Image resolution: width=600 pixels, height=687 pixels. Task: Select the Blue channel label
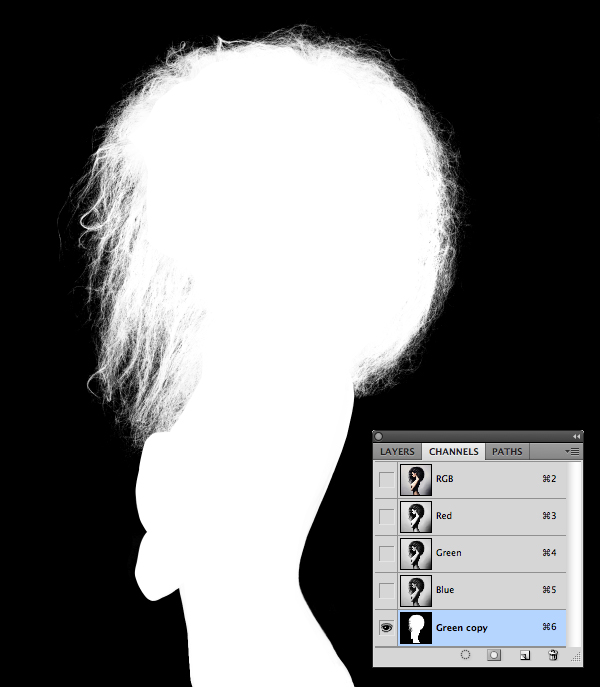(445, 590)
